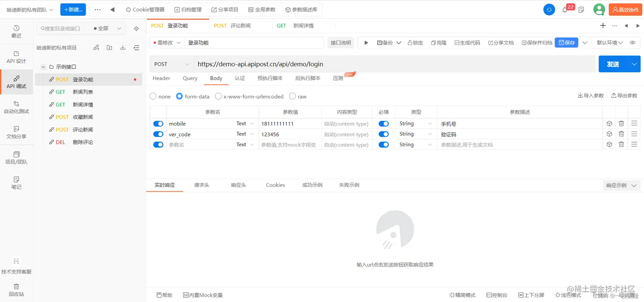Switch to the 预执行脚本 tab

[x=270, y=78]
